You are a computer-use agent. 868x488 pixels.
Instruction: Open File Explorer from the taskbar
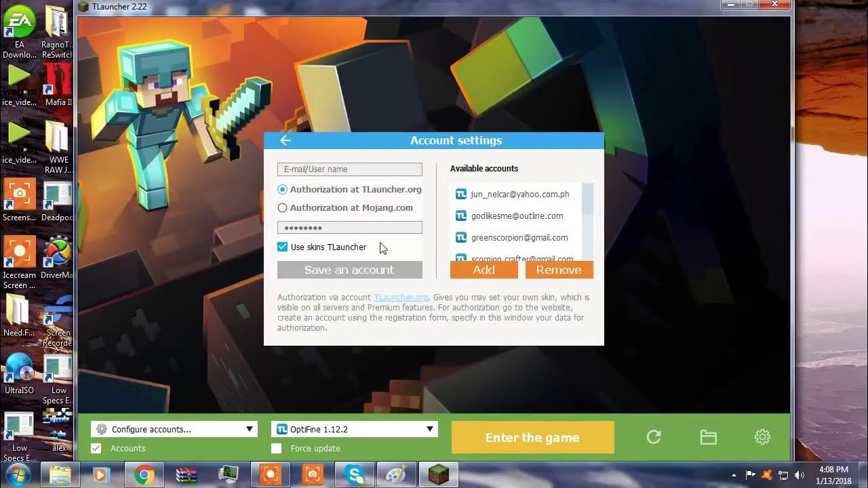[x=60, y=474]
